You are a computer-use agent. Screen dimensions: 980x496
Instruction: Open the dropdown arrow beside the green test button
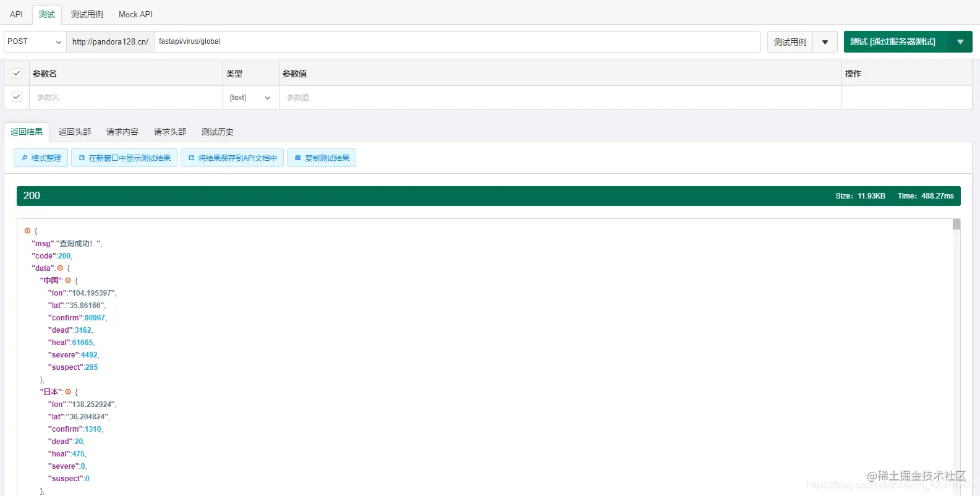(x=960, y=41)
